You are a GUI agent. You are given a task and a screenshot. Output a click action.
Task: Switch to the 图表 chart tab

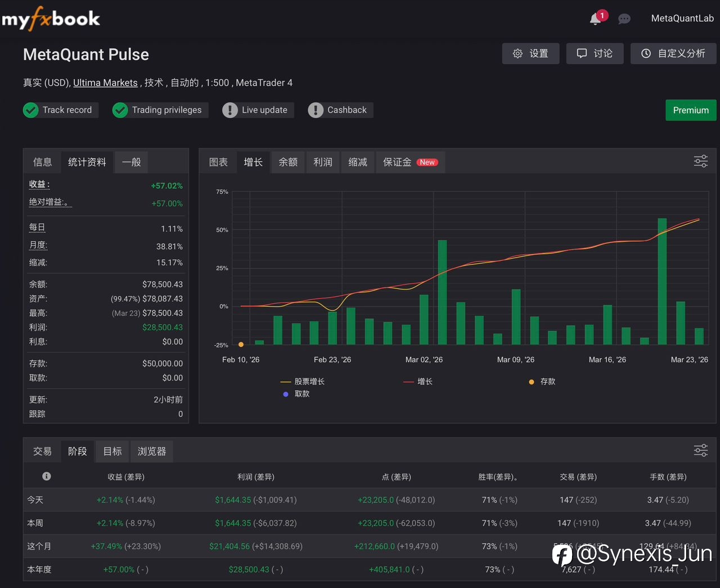tap(218, 162)
